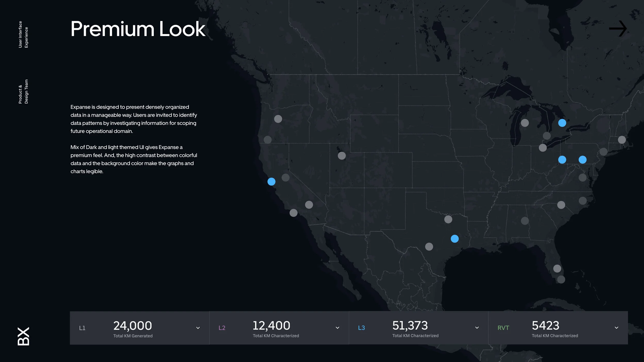Select the blue marker on California coast
Screen dimensions: 644x362
point(271,182)
